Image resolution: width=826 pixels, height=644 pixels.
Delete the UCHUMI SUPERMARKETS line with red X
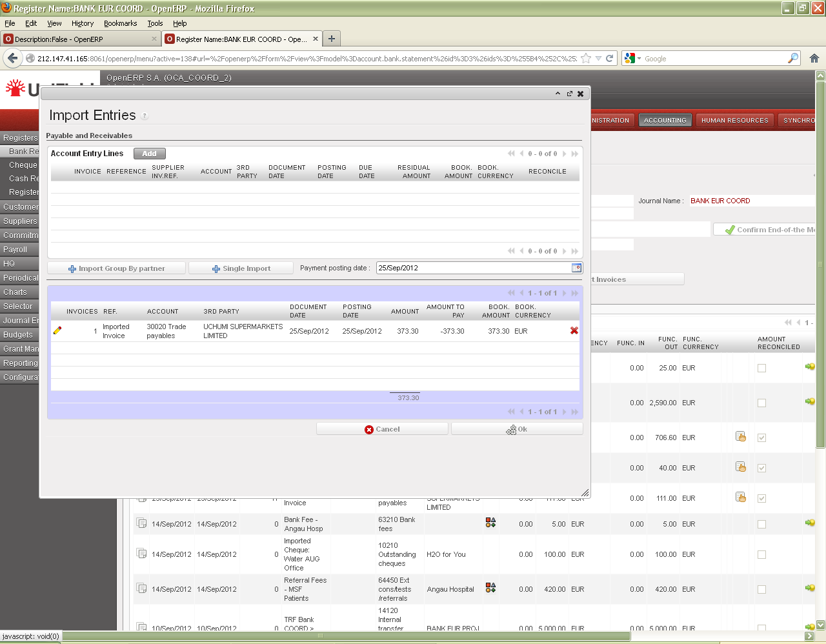click(574, 330)
